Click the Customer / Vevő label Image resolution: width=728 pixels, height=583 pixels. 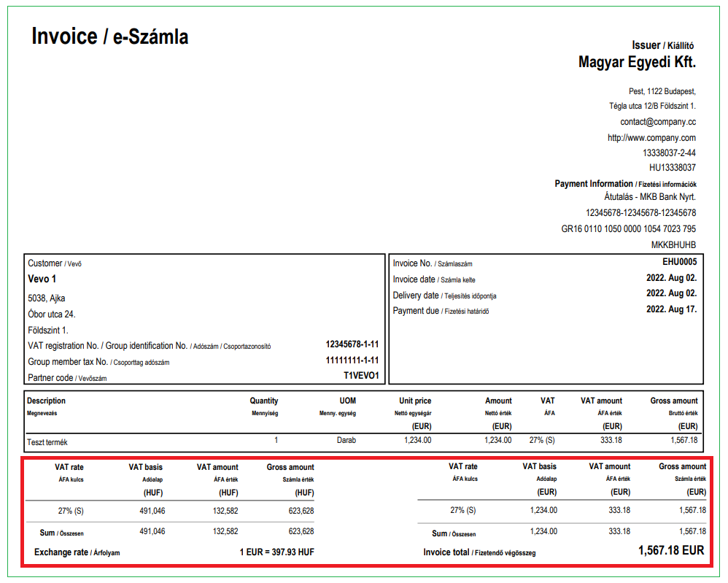click(x=54, y=263)
